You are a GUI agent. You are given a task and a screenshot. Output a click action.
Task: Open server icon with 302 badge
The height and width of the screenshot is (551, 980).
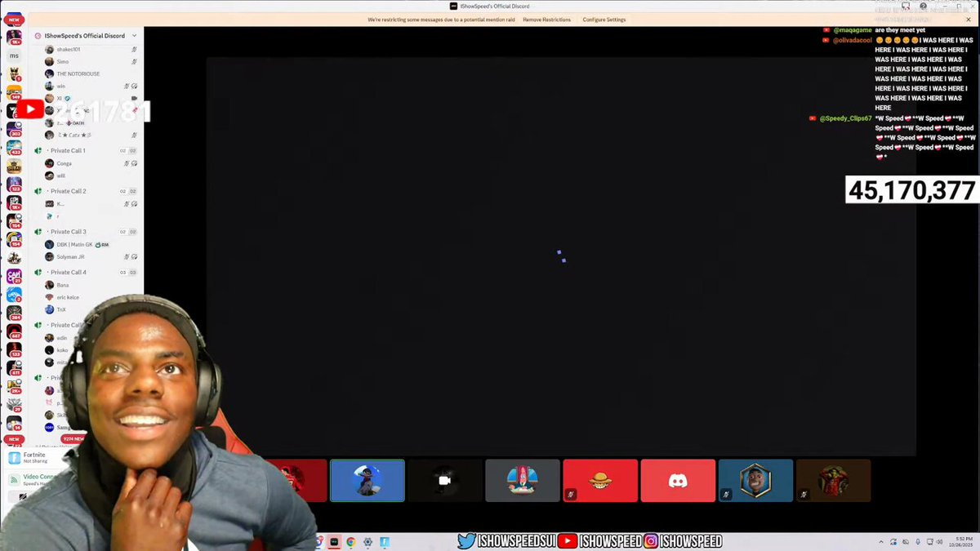point(14,129)
